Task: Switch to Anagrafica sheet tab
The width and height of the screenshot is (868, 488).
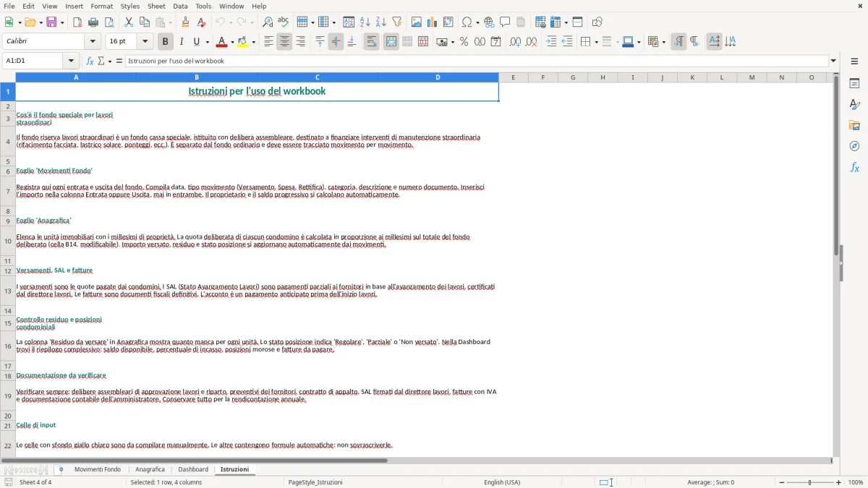Action: point(150,469)
